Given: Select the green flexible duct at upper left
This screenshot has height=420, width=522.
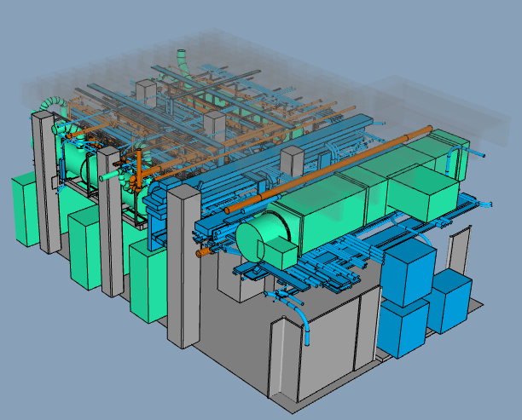Looking at the screenshot, I should [53, 104].
